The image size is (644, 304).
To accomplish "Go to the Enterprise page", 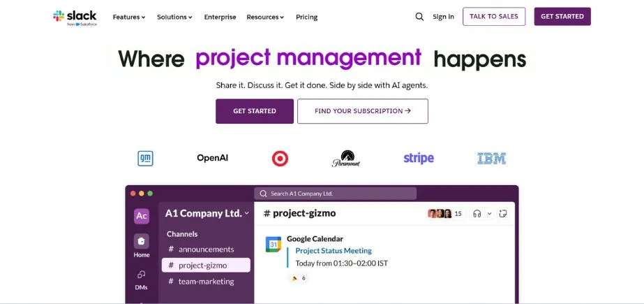I will tap(220, 17).
